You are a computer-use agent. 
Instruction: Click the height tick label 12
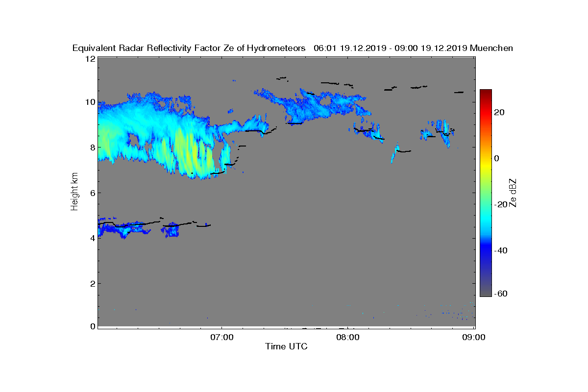[x=90, y=59]
